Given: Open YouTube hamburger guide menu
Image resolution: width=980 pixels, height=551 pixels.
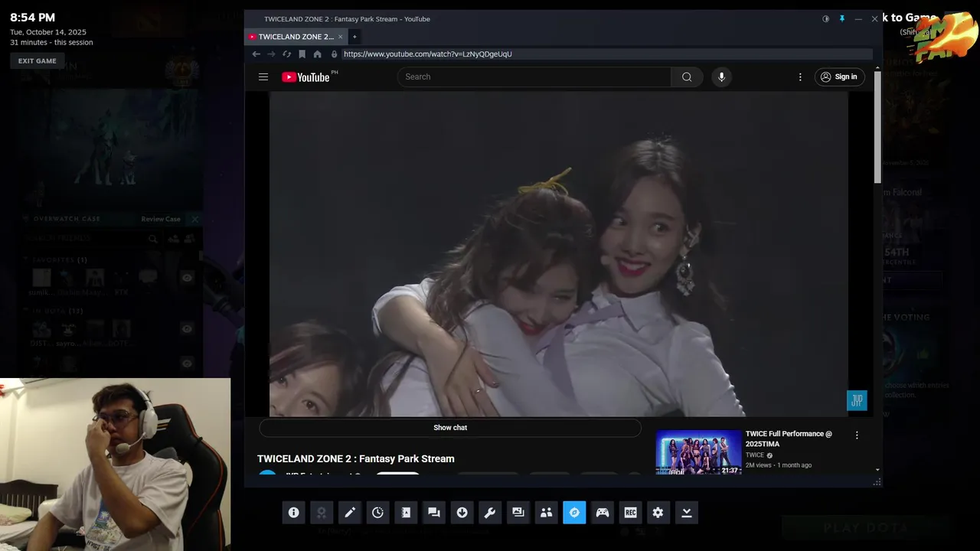Looking at the screenshot, I should pyautogui.click(x=263, y=77).
